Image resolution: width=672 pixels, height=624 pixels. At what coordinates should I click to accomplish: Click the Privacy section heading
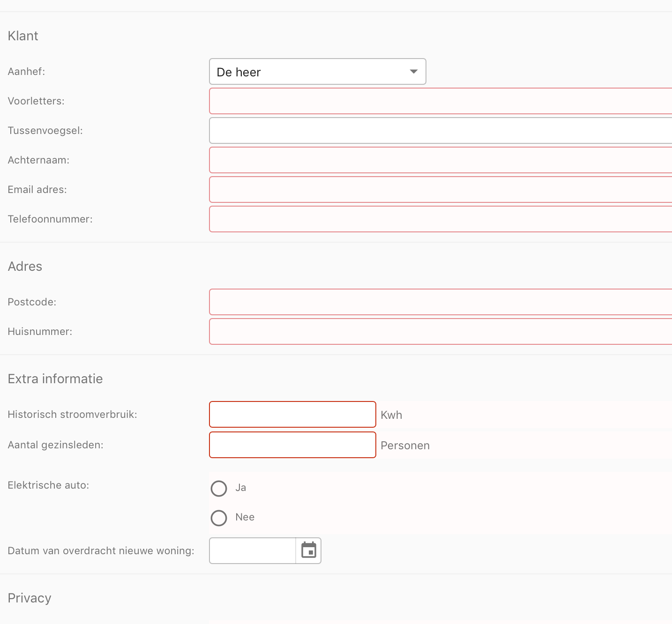(29, 598)
